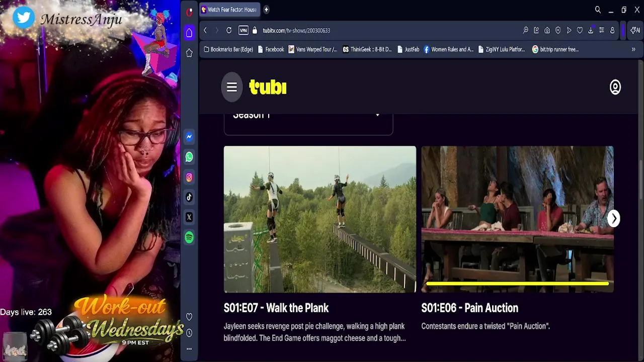
Task: Reload the Tubi page
Action: click(229, 30)
